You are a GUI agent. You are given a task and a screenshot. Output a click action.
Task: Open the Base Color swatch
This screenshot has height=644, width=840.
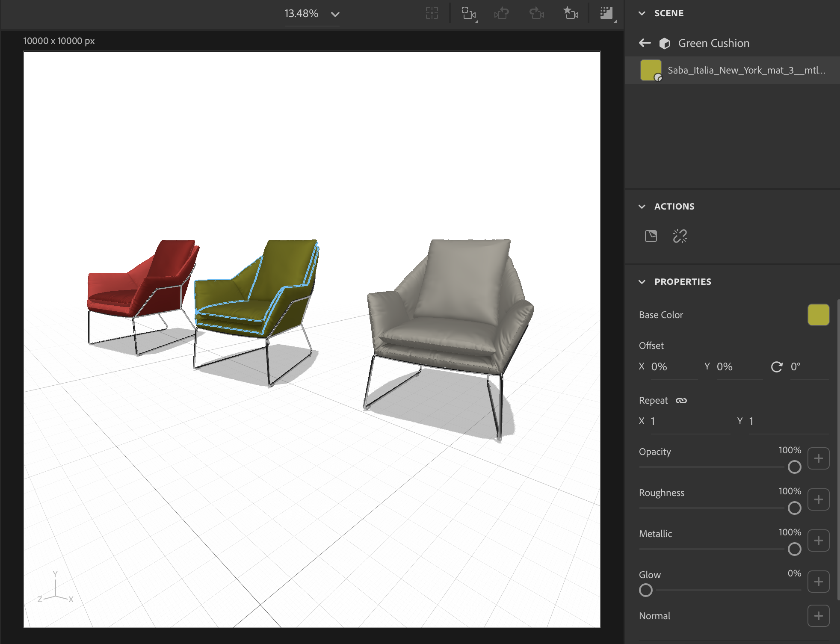pos(818,315)
